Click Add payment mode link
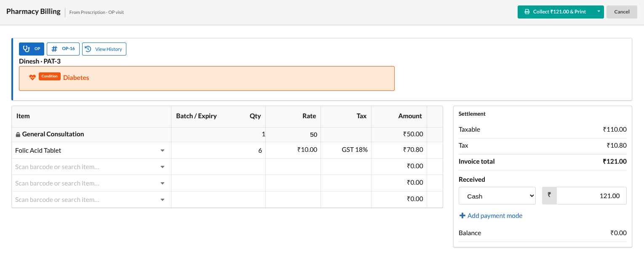 tap(491, 215)
